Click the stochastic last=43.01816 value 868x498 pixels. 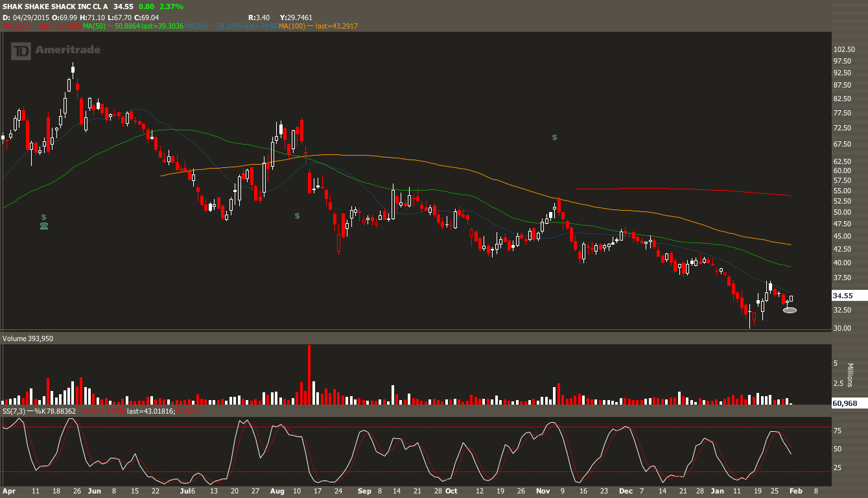coord(150,411)
